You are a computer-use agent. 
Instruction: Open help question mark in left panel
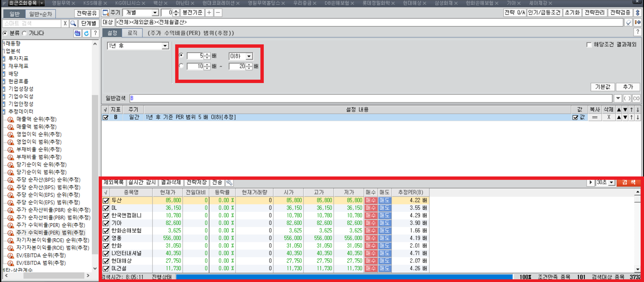95,33
